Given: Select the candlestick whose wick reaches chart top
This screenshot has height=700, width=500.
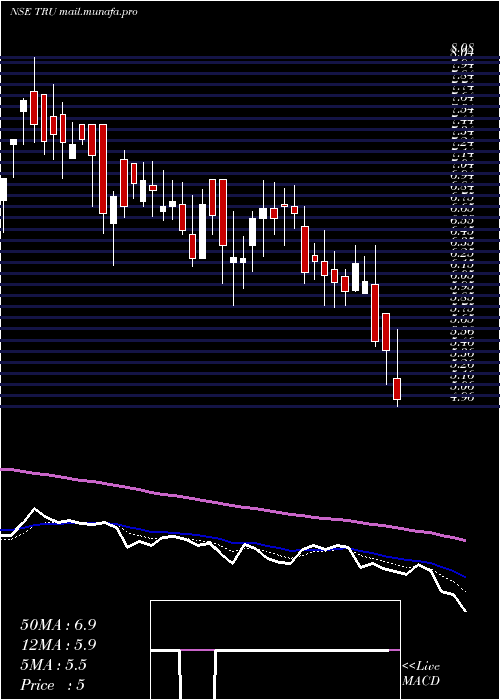Looking at the screenshot, I should pyautogui.click(x=34, y=108).
